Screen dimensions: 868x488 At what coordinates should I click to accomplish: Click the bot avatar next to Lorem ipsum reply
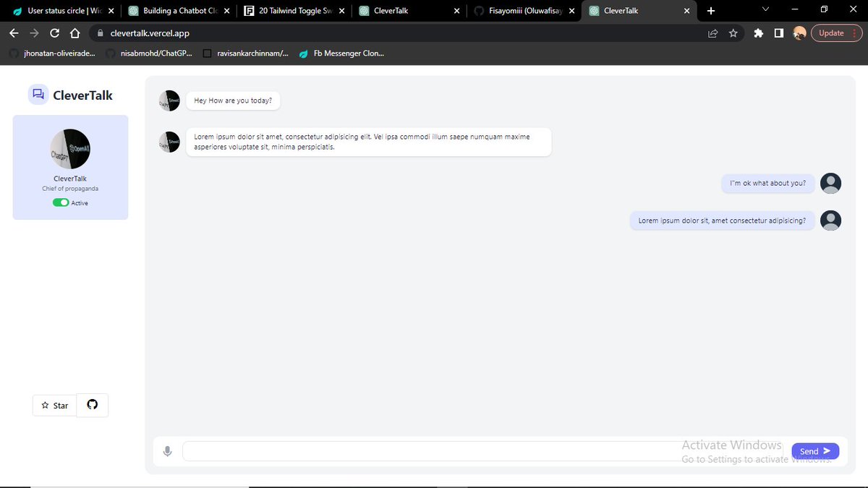click(x=169, y=142)
